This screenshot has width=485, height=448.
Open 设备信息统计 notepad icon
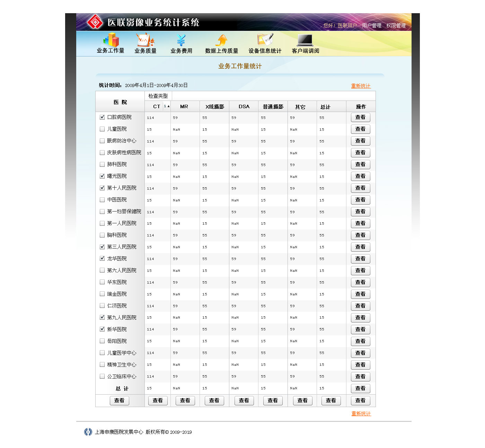(265, 40)
